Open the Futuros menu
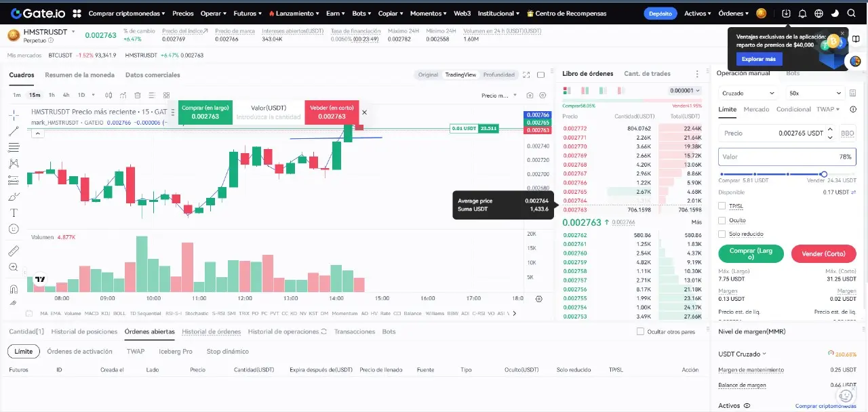The height and width of the screenshot is (412, 868). pyautogui.click(x=248, y=13)
